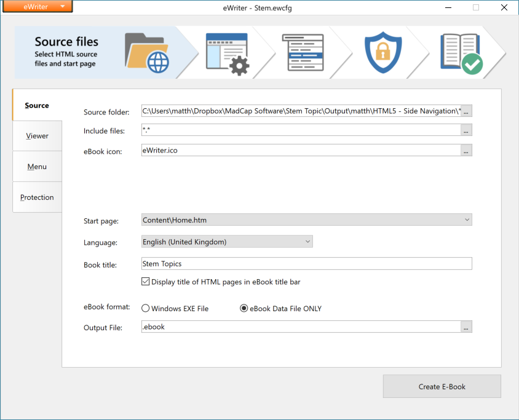Select the finished eBook checkmark icon
The width and height of the screenshot is (519, 420).
[461, 52]
